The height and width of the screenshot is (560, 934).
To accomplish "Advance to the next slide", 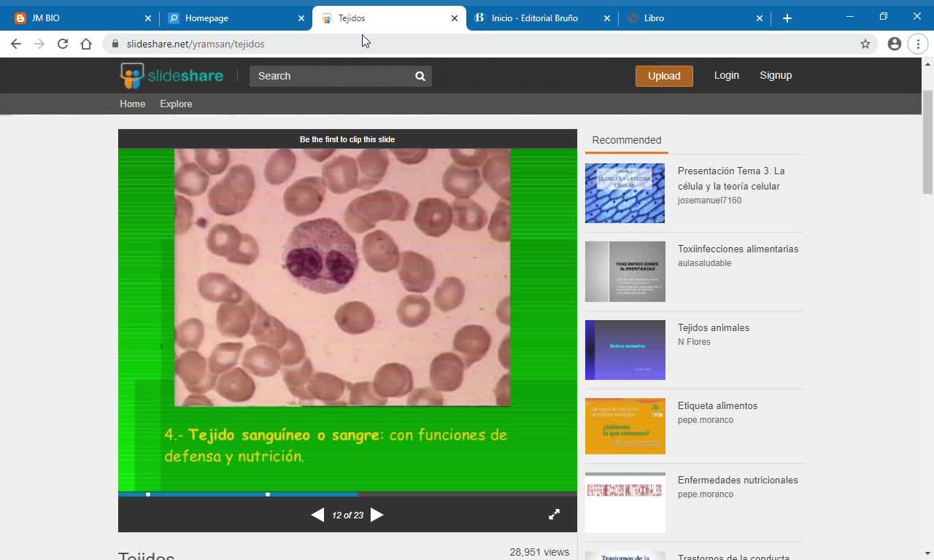I will point(377,515).
